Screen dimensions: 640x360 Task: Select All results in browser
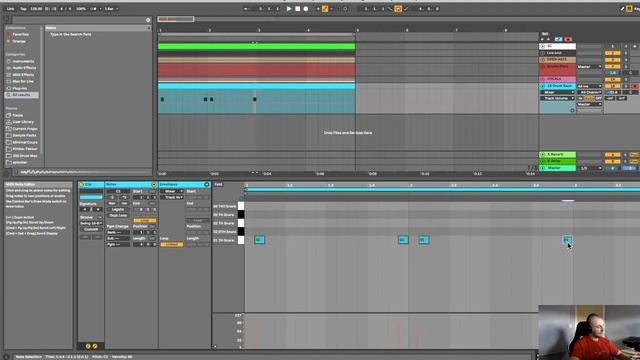[x=21, y=95]
